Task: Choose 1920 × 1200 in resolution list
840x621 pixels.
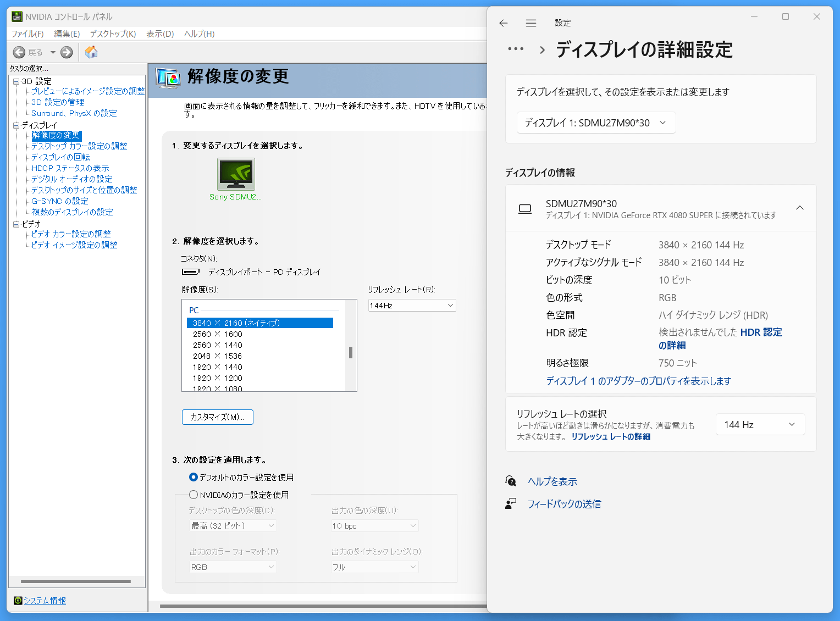Action: coord(218,378)
